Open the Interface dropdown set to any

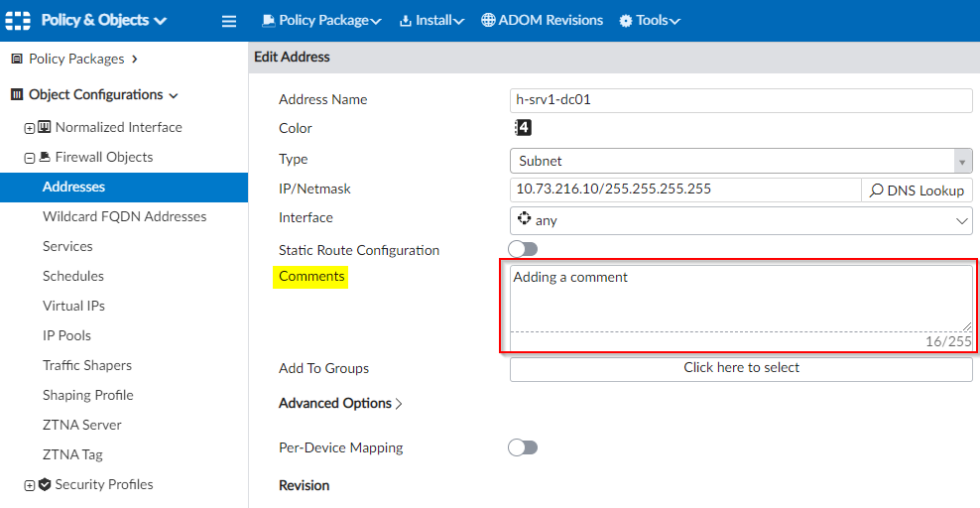(x=740, y=220)
